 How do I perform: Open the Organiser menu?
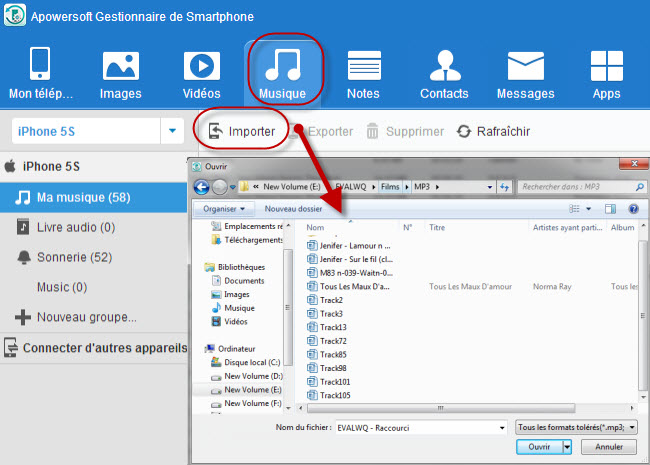(x=224, y=209)
